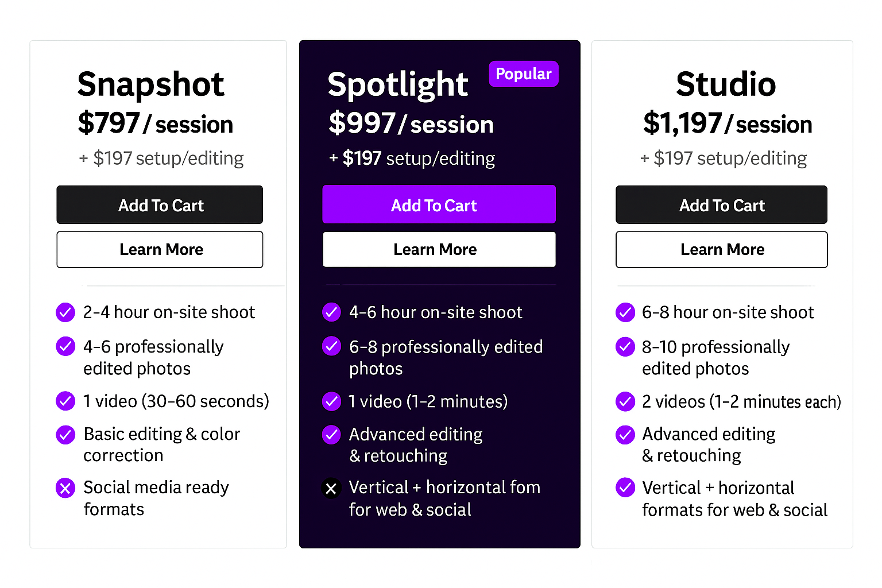
Task: Click checkmark beside 6-8 hour on-site shoot
Action: coord(625,312)
